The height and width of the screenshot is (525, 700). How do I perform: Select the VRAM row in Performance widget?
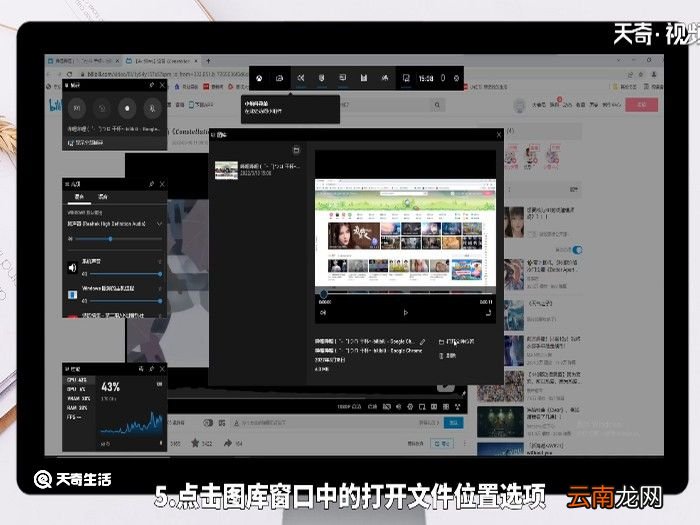pos(79,399)
